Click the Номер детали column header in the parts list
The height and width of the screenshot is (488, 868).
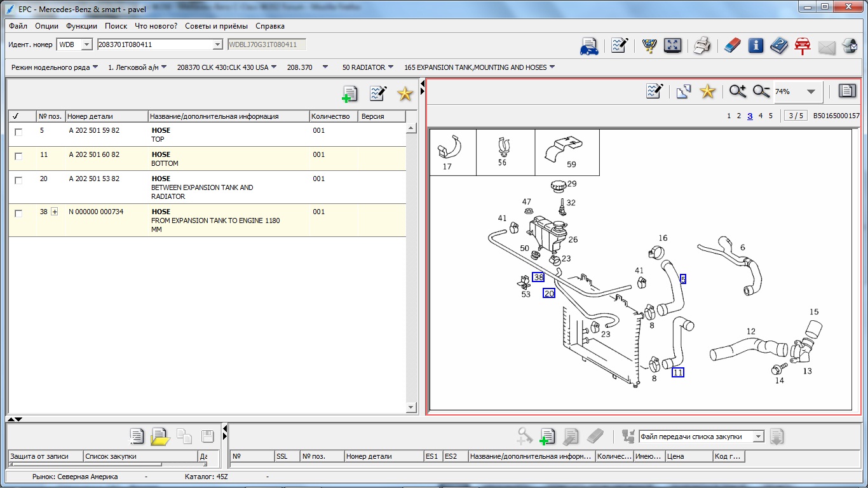point(107,116)
